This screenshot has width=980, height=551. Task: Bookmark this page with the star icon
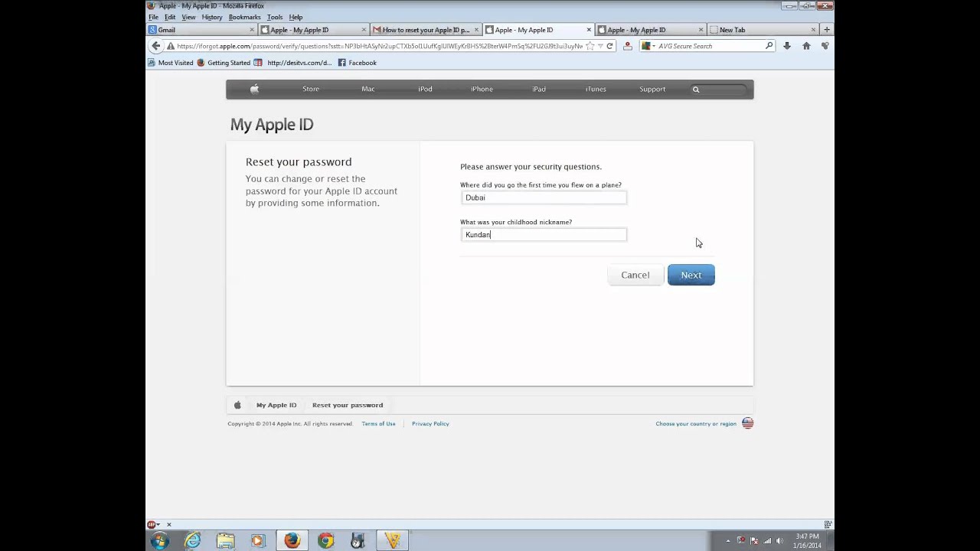pos(590,46)
